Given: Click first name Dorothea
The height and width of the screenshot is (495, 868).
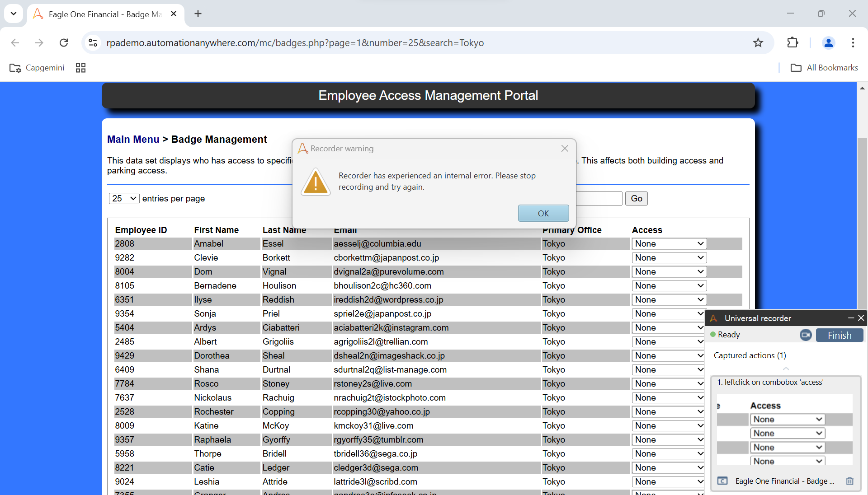Looking at the screenshot, I should 212,356.
